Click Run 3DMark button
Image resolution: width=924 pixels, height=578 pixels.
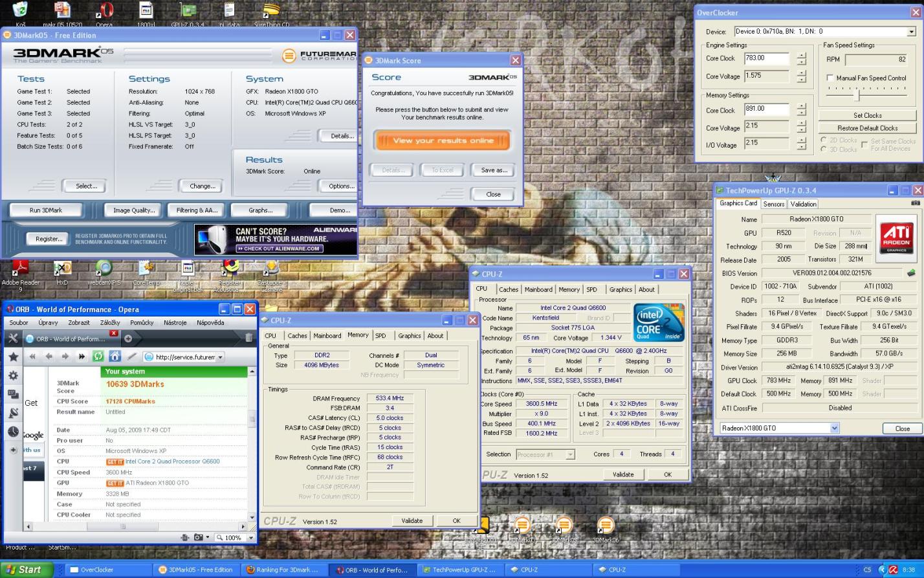pos(46,210)
